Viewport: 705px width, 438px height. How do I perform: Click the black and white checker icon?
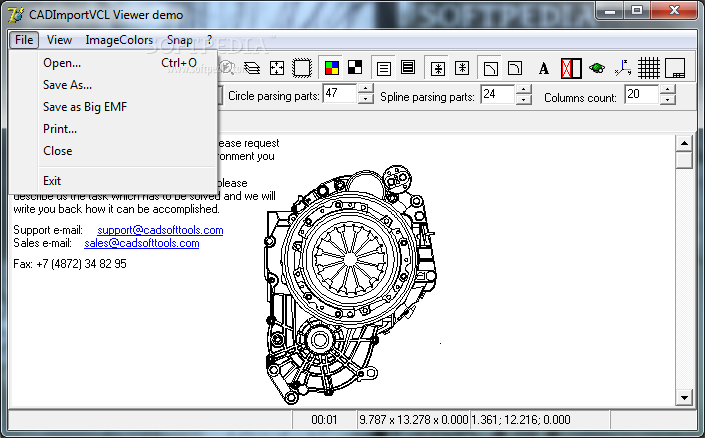pyautogui.click(x=354, y=68)
